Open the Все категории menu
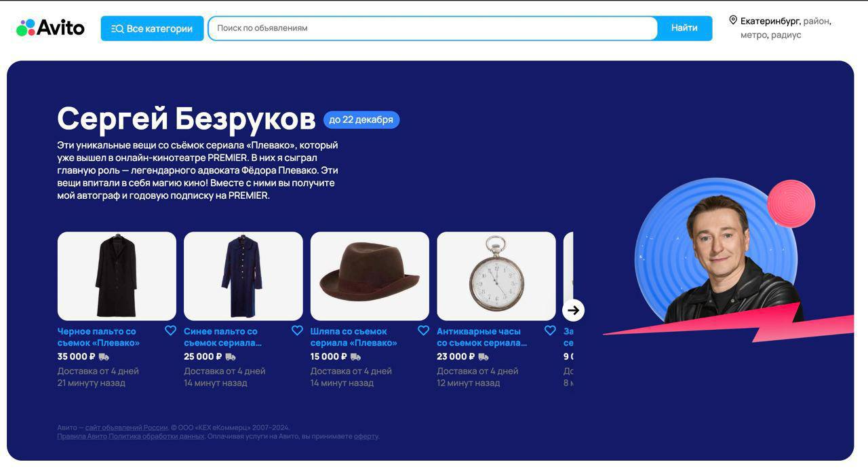The height and width of the screenshot is (473, 868). pos(152,29)
